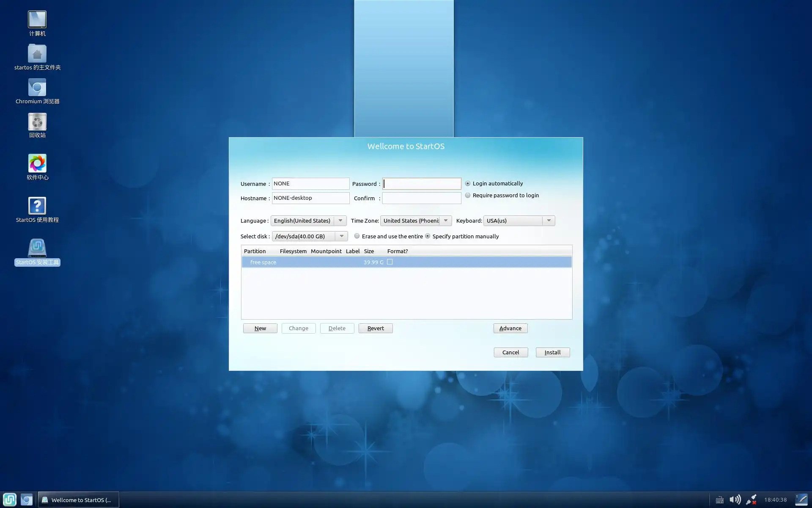Select Require password to login option
This screenshot has height=508, width=812.
[468, 196]
